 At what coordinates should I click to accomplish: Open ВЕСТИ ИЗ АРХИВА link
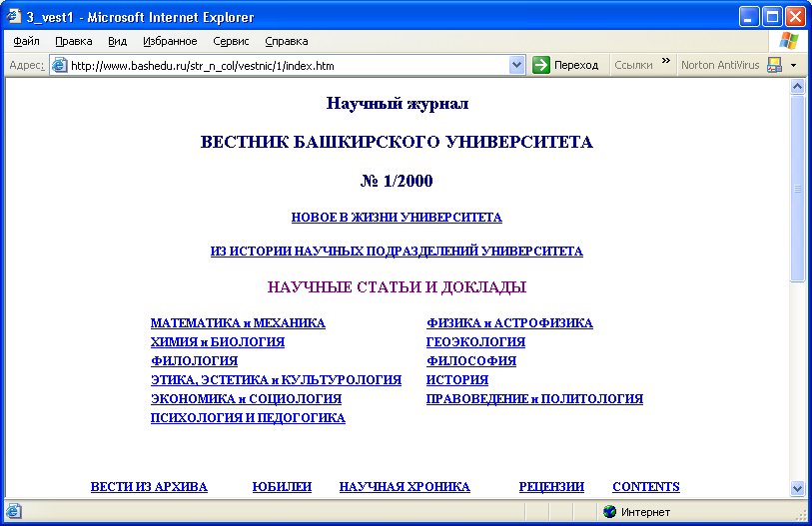(x=149, y=487)
